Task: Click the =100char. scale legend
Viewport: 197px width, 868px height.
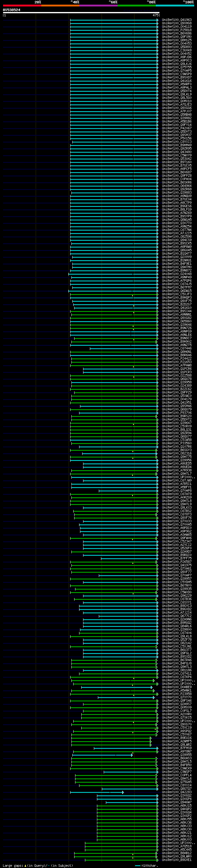Action: click(146, 865)
